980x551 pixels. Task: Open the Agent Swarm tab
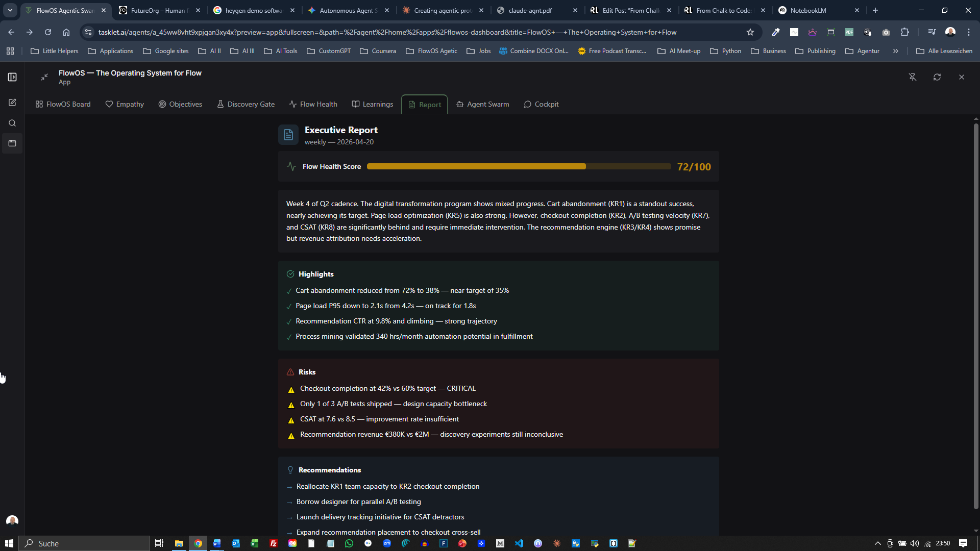point(482,104)
